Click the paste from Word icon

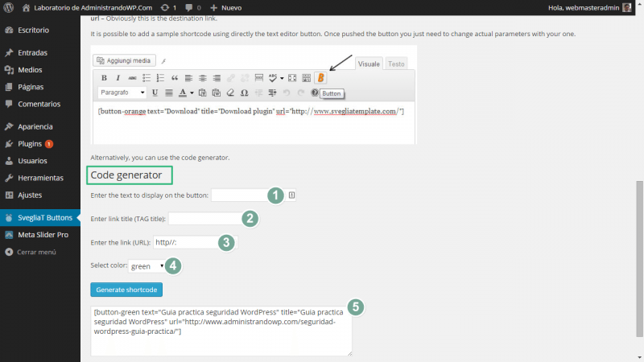click(x=217, y=93)
